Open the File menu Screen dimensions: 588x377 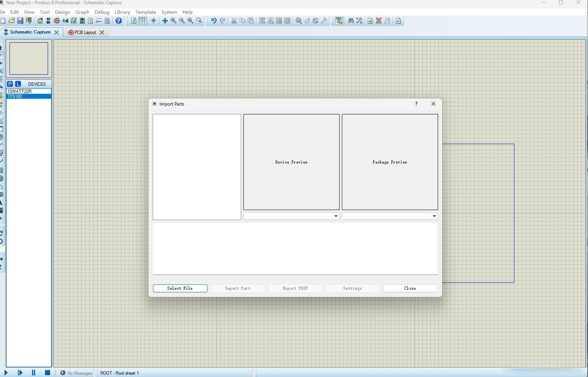click(2, 12)
